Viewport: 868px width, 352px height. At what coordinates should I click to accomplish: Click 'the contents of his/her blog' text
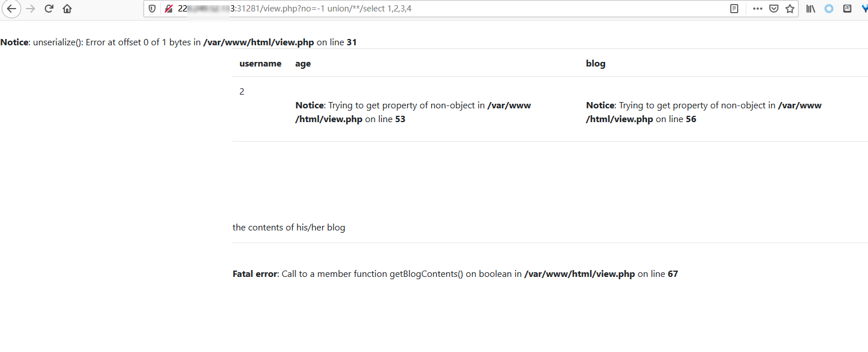click(x=289, y=228)
